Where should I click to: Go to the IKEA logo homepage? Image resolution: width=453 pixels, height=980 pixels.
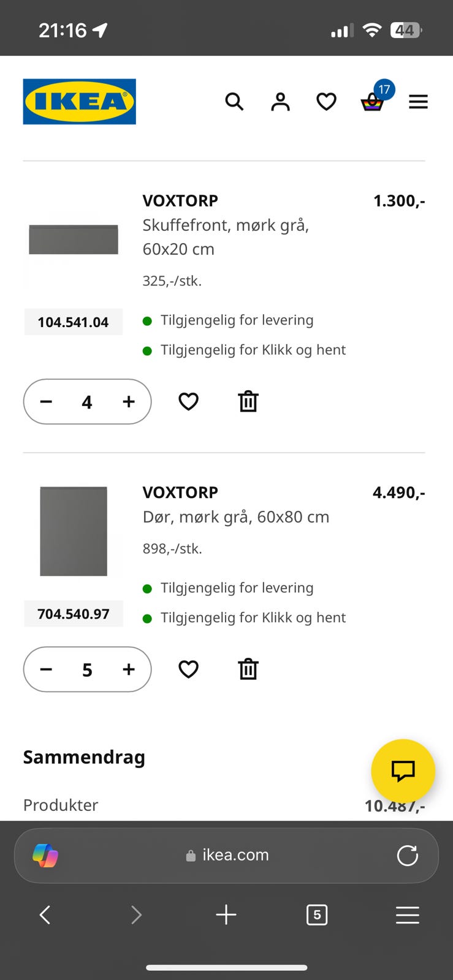[x=80, y=102]
